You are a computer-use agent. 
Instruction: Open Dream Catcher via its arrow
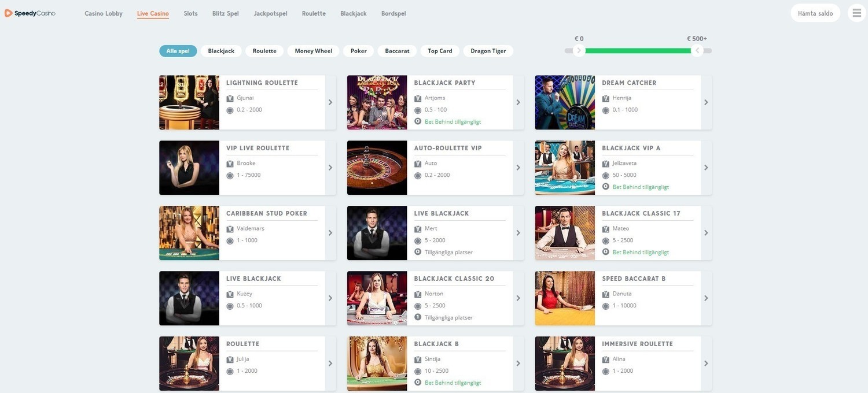pyautogui.click(x=706, y=102)
